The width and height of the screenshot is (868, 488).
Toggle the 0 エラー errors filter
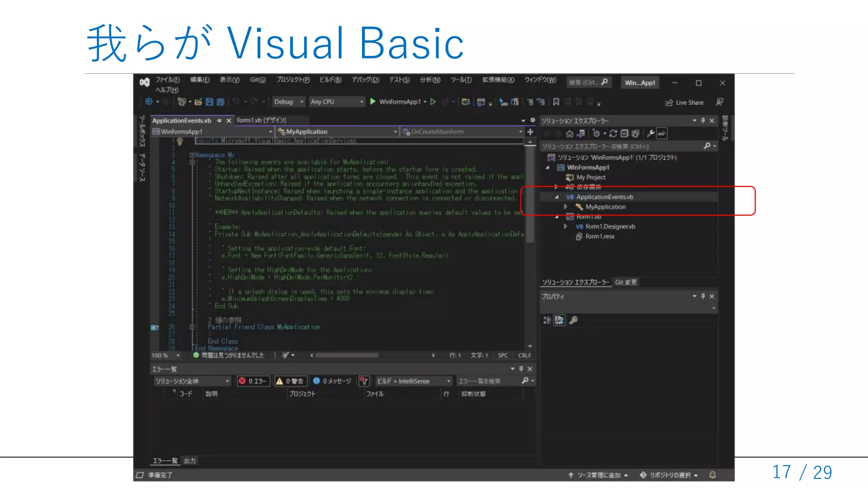[253, 381]
